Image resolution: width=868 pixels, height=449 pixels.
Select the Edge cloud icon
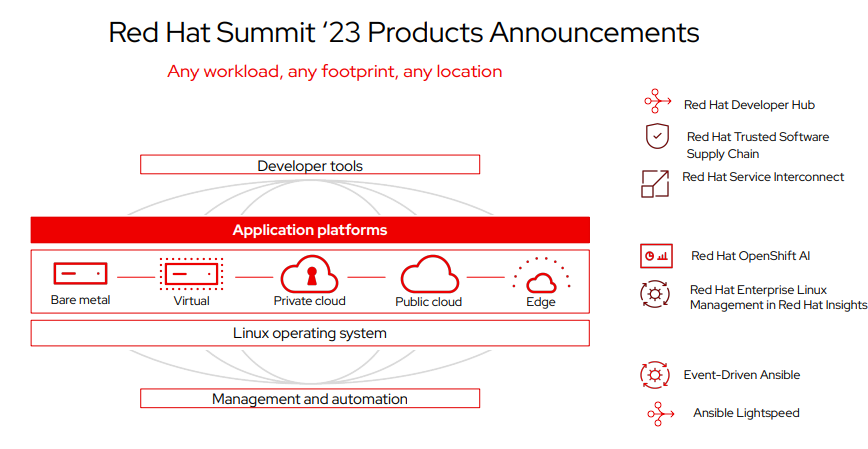pyautogui.click(x=541, y=277)
